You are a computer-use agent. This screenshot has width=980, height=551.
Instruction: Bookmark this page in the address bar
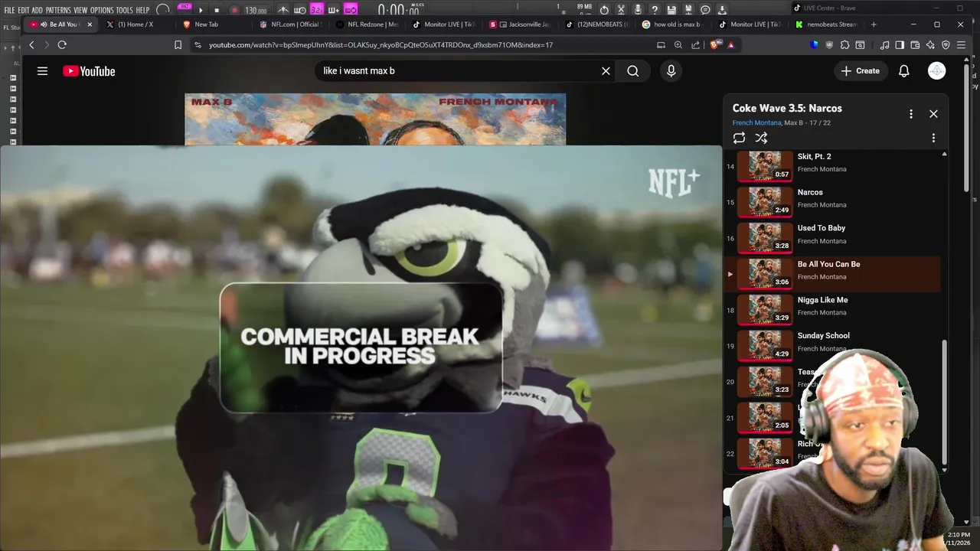coord(178,45)
